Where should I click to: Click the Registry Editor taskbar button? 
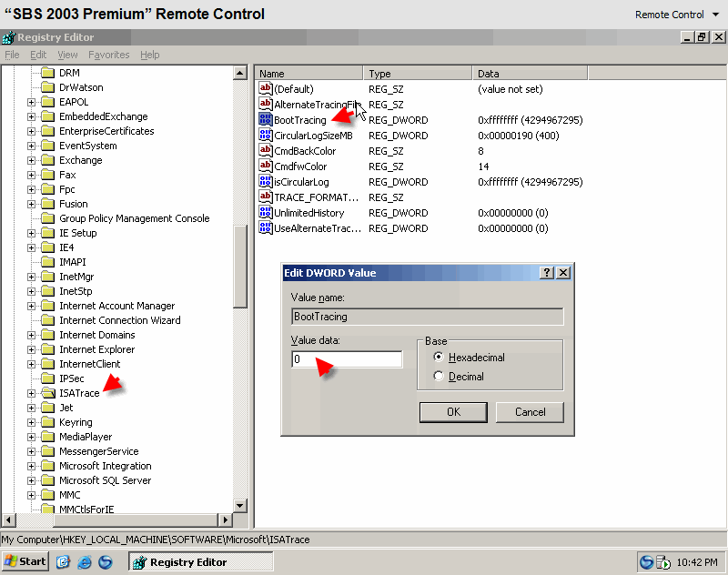(200, 562)
